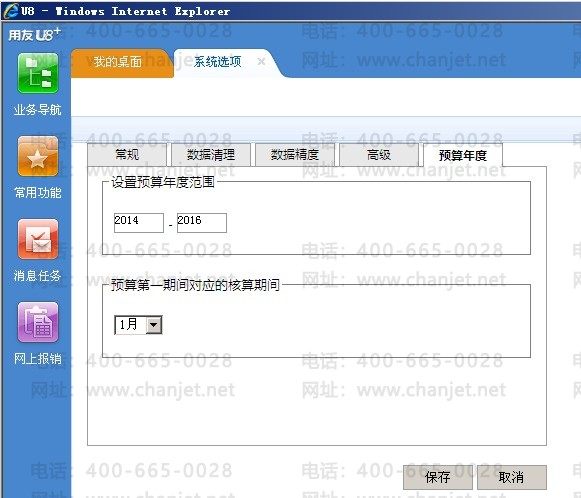Select the 预算年度 settings tab

click(463, 155)
